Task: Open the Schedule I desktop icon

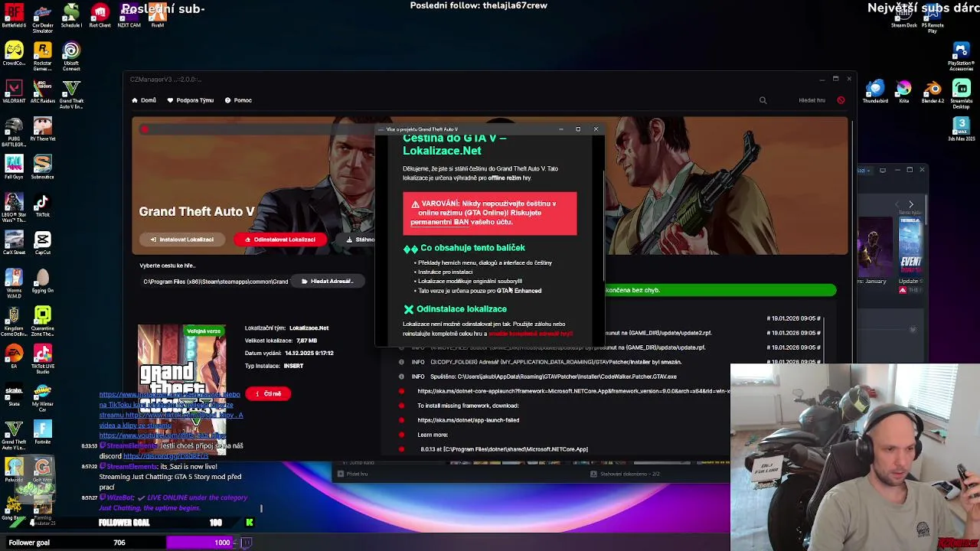Action: tap(71, 15)
